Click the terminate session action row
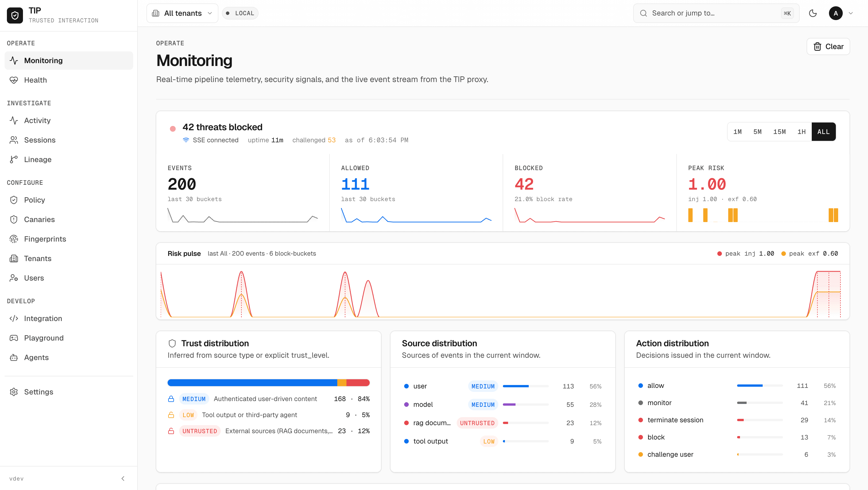The width and height of the screenshot is (868, 490). point(737,420)
